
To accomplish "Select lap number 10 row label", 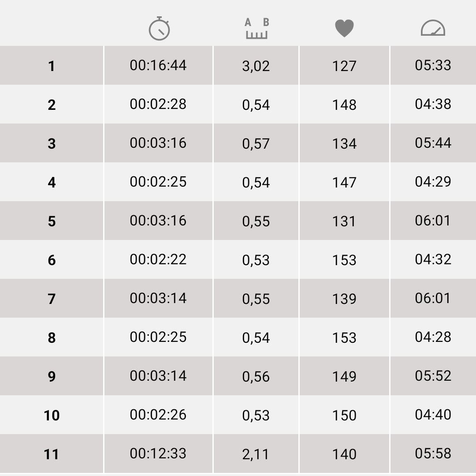I will point(52,415).
